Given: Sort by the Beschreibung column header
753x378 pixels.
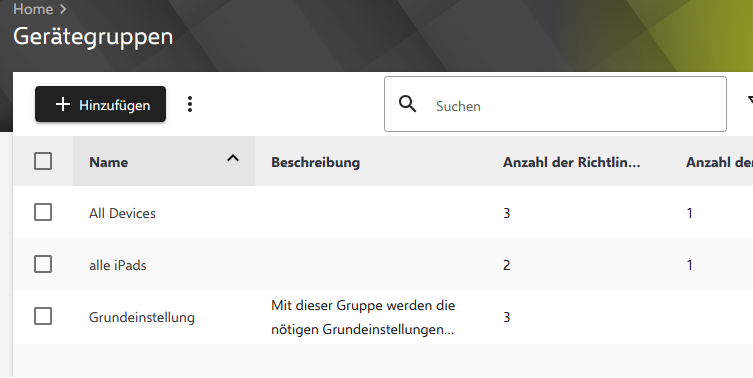Looking at the screenshot, I should tap(316, 162).
